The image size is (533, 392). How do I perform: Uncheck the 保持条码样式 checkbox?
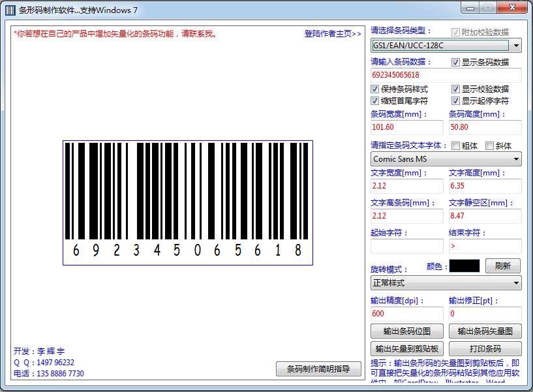[375, 89]
